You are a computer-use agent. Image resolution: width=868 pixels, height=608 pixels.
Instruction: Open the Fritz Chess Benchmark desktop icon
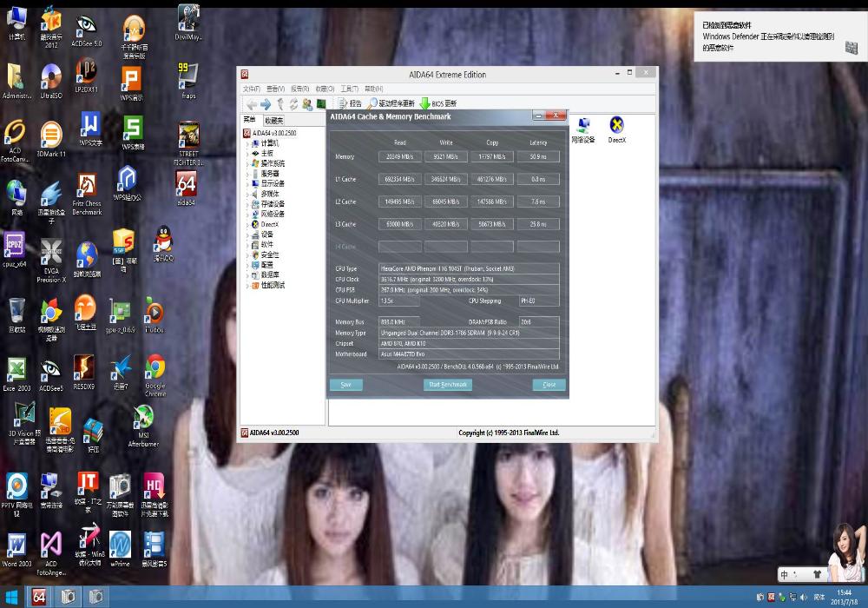(x=87, y=194)
